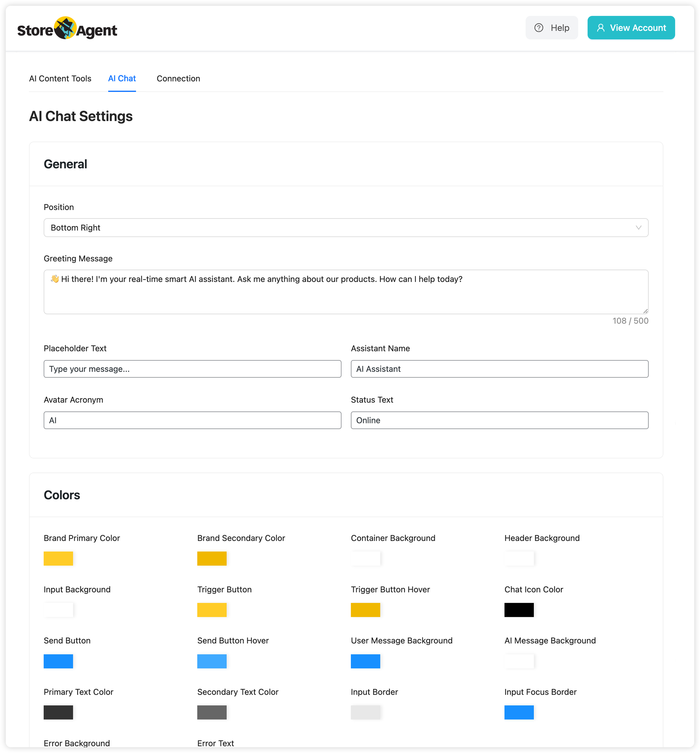
Task: Select the AI Chat tab
Action: [122, 78]
